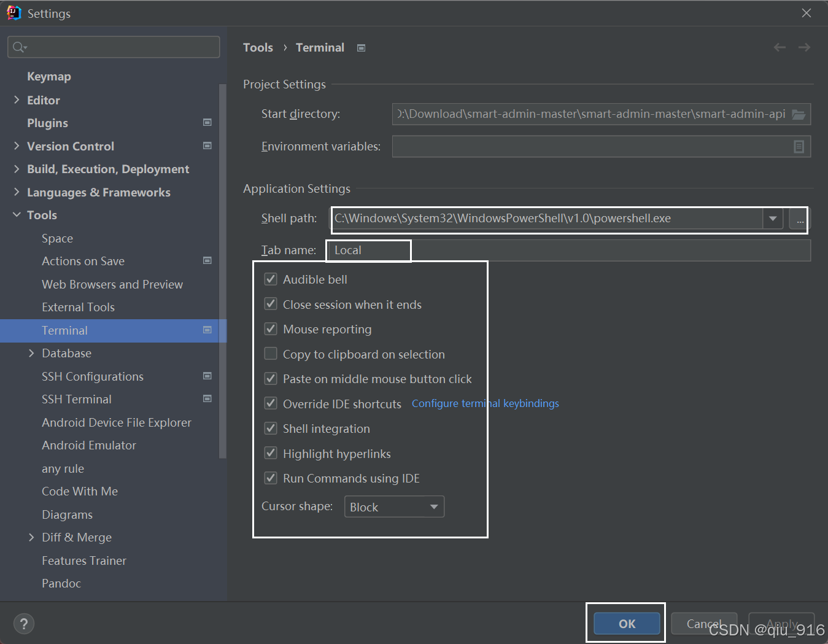Viewport: 828px width, 644px height.
Task: Open the Tools breadcrumb link
Action: [258, 47]
